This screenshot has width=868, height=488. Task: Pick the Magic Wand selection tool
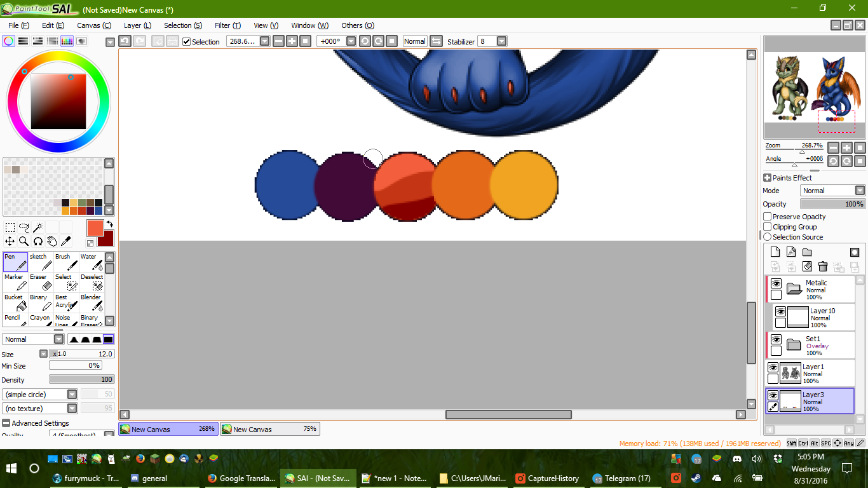click(37, 227)
